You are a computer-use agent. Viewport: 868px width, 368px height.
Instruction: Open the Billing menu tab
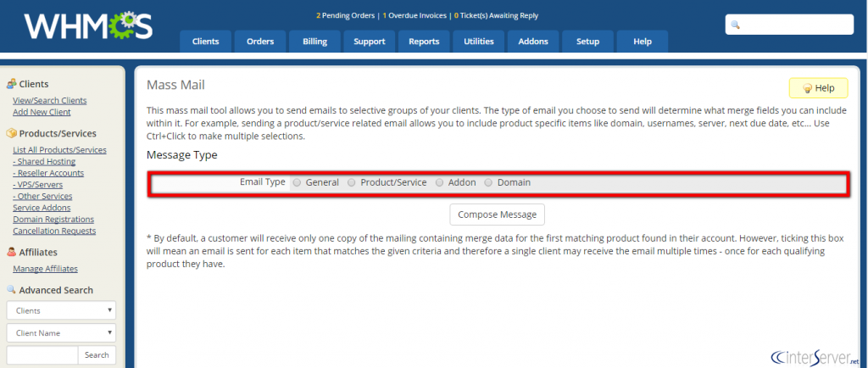point(314,42)
